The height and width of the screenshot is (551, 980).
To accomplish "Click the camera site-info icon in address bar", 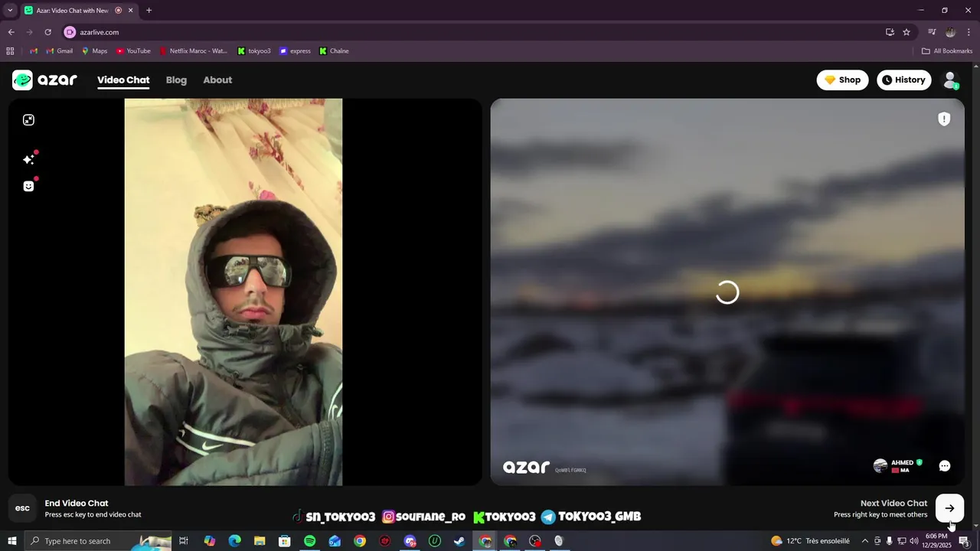I will point(70,32).
